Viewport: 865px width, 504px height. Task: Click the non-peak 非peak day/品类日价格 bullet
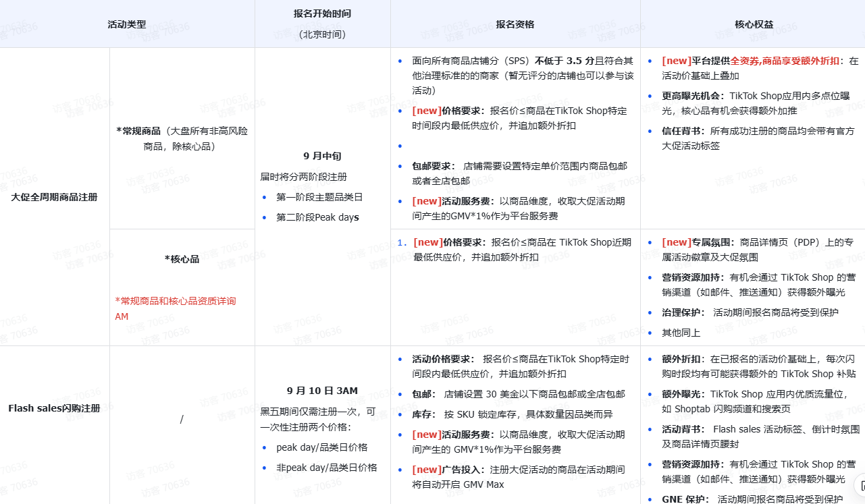tap(326, 468)
